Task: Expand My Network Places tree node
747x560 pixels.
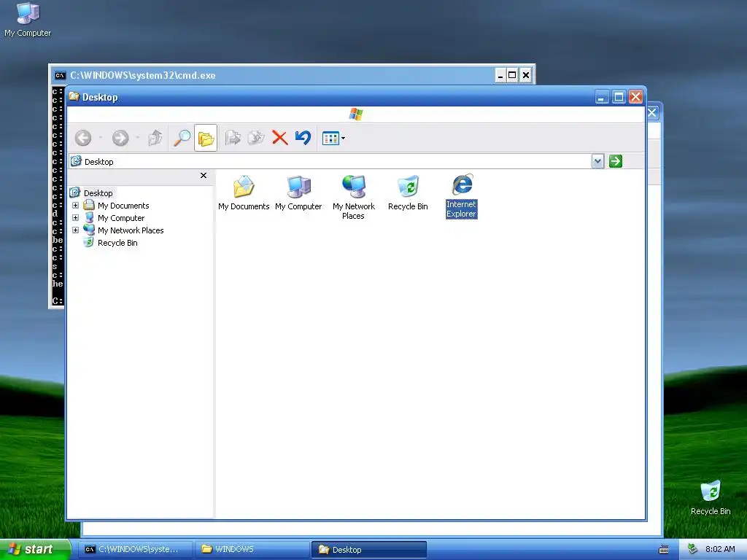Action: [75, 230]
